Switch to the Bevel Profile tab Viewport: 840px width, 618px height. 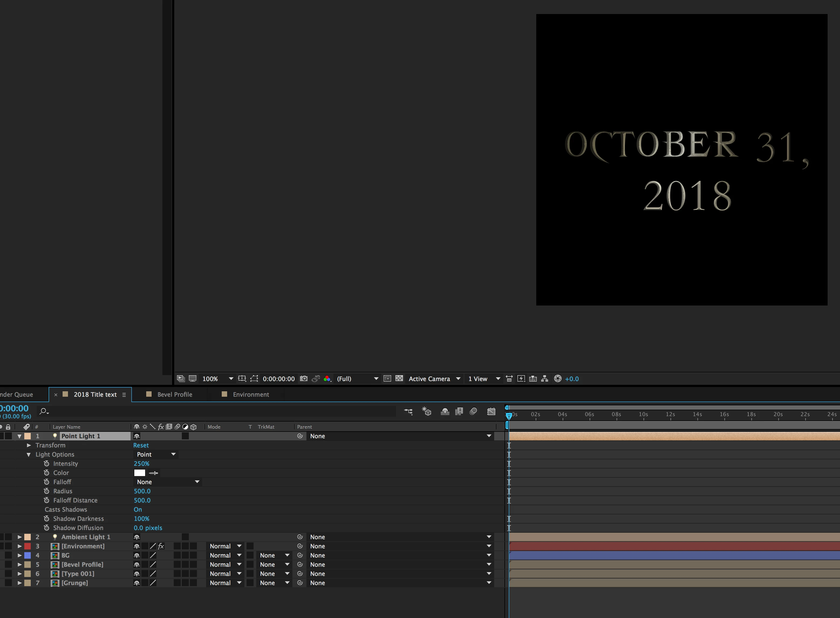[x=174, y=395]
